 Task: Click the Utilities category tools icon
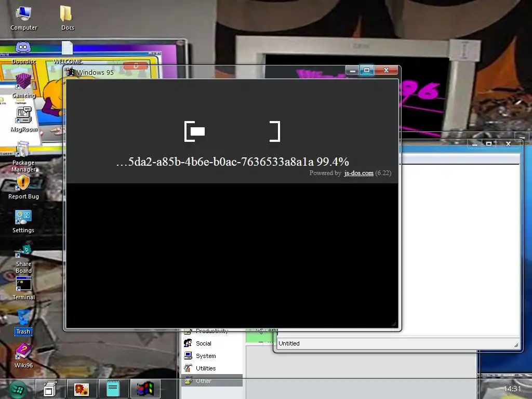point(188,368)
